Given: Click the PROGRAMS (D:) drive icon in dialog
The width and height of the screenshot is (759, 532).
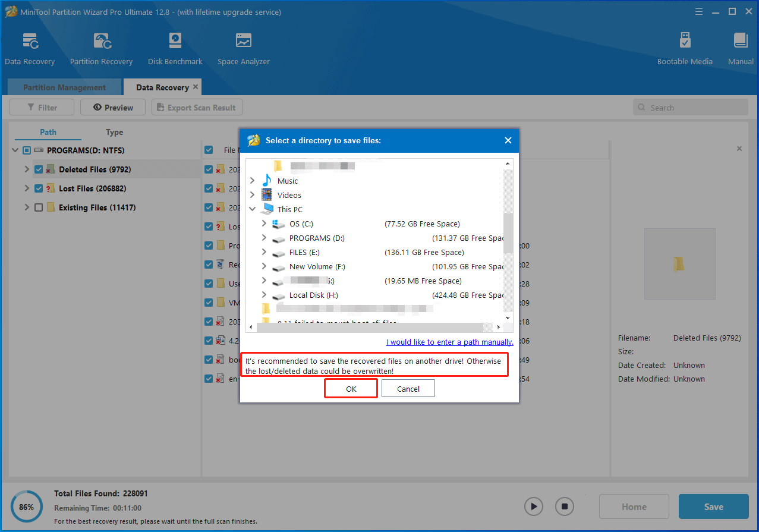Looking at the screenshot, I should pos(279,238).
